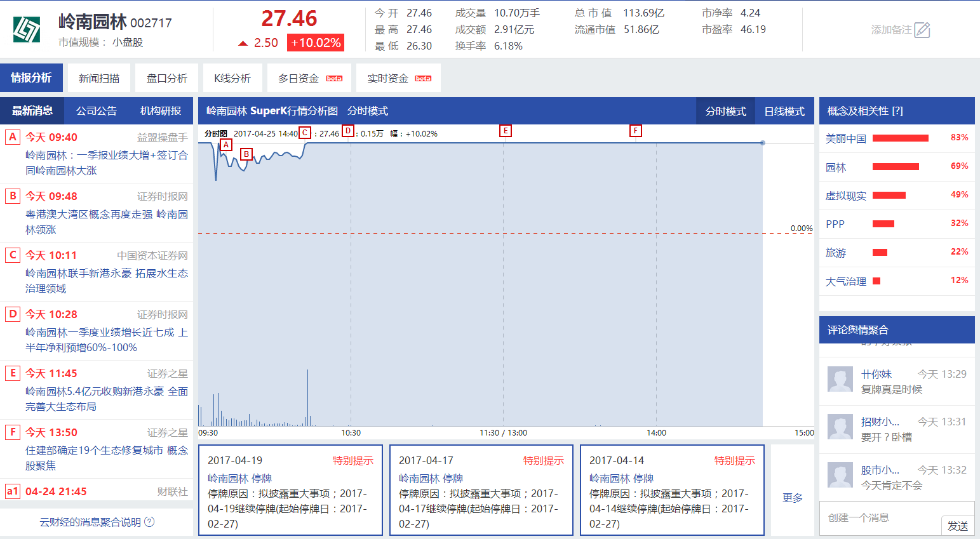Click marker E on the intraday chart
The image size is (980, 539).
tap(506, 130)
